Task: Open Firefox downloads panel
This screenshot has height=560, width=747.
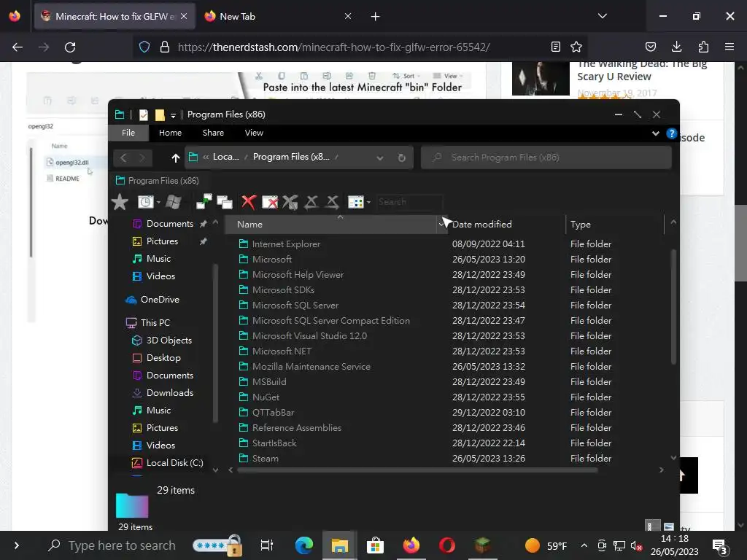Action: [676, 47]
